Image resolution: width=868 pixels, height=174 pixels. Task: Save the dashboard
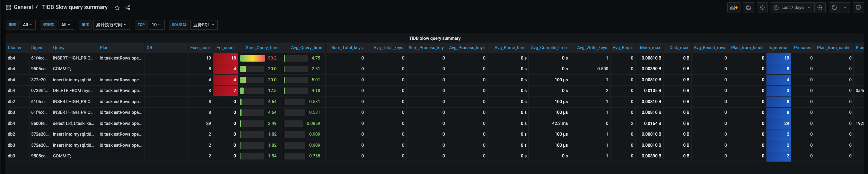pos(748,8)
